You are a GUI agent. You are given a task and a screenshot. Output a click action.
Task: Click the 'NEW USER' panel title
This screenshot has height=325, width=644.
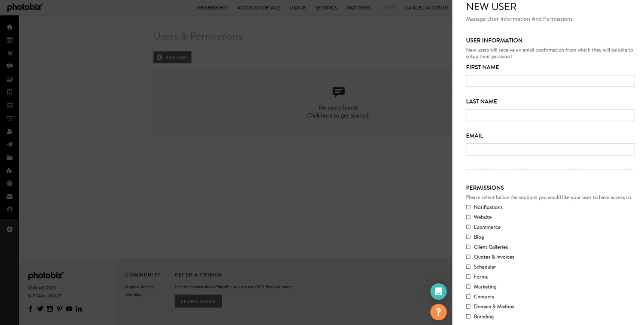(491, 6)
